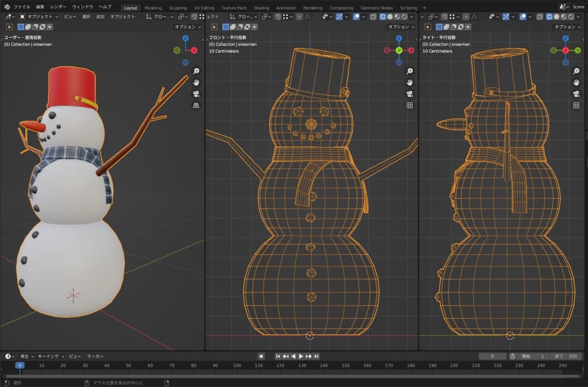This screenshot has width=588, height=387.
Task: Expand the オプション dropdown in front viewport
Action: click(401, 27)
